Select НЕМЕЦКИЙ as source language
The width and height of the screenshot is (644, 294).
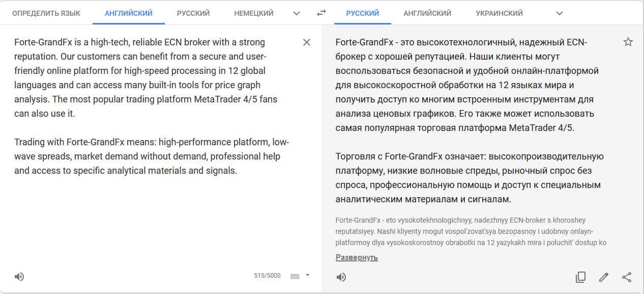click(254, 13)
